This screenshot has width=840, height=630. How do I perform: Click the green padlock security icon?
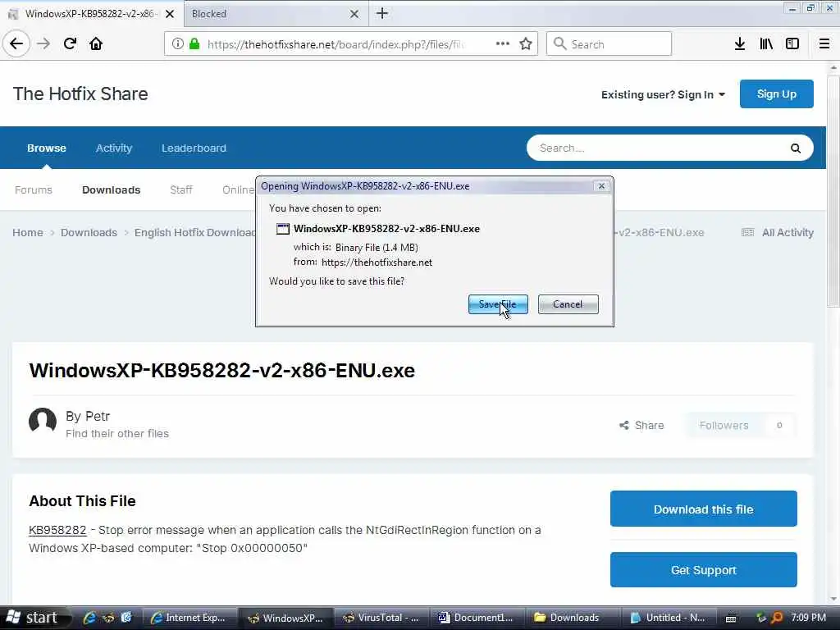coord(194,44)
